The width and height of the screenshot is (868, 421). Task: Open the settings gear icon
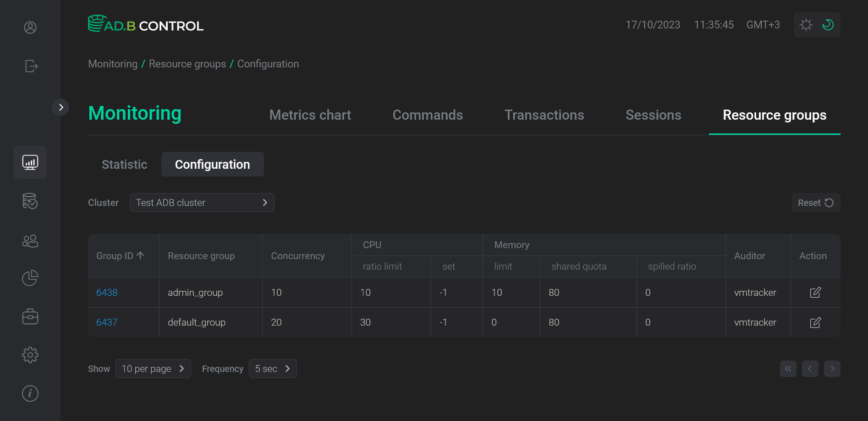tap(30, 355)
